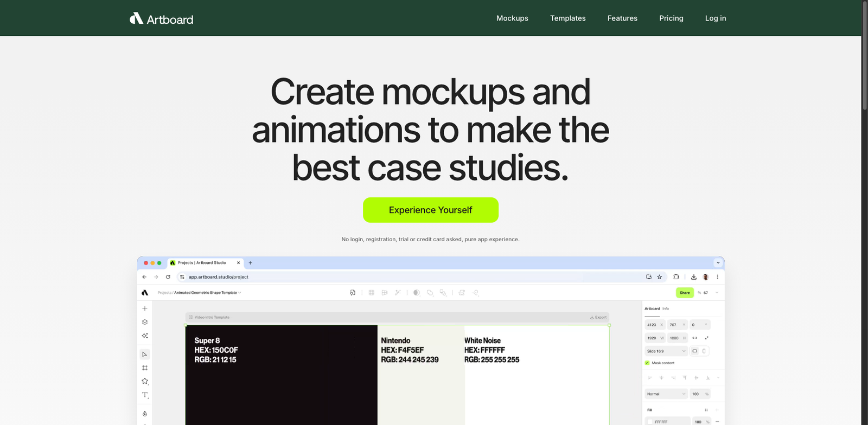Click the magic wand icon in toolbar
Viewport: 868px width, 425px height.
(x=398, y=293)
